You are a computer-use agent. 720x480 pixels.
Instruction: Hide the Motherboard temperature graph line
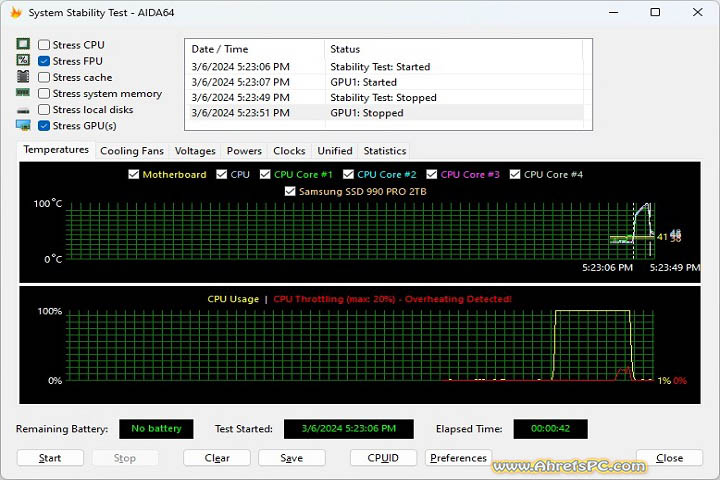tap(134, 174)
